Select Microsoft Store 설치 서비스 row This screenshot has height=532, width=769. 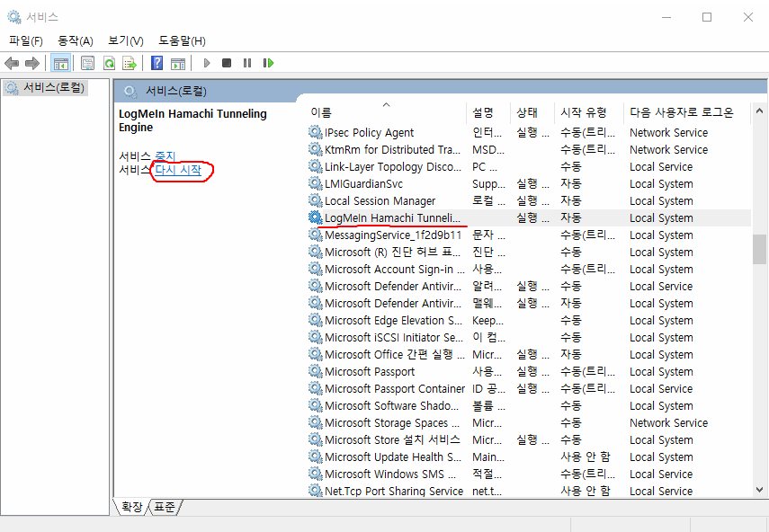[529, 439]
